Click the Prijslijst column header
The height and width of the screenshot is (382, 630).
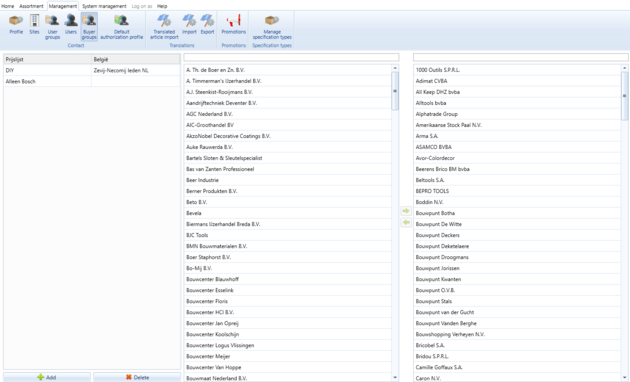click(x=47, y=59)
